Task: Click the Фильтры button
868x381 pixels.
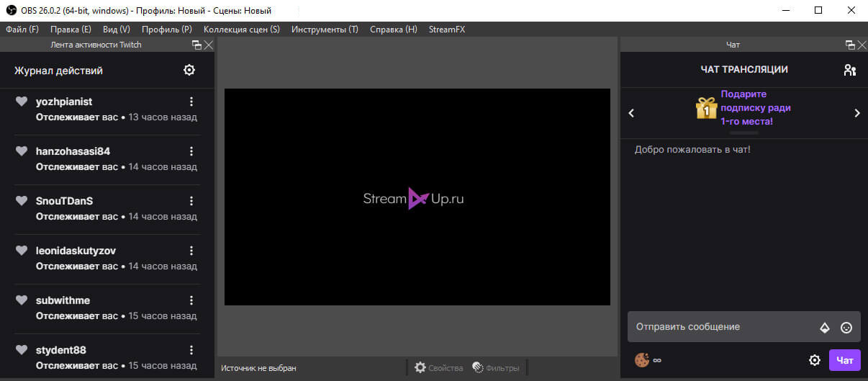Action: pyautogui.click(x=496, y=368)
